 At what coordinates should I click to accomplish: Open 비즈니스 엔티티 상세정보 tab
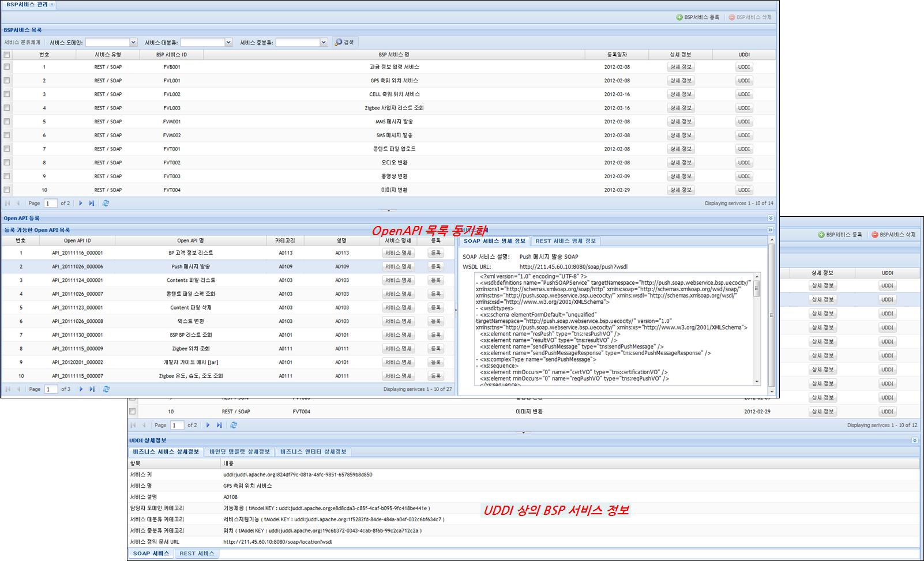[313, 452]
